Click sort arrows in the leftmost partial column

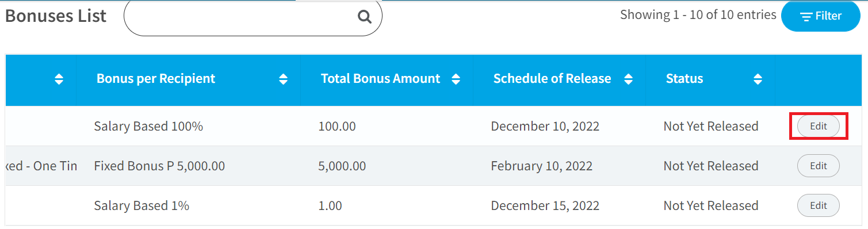click(x=59, y=79)
